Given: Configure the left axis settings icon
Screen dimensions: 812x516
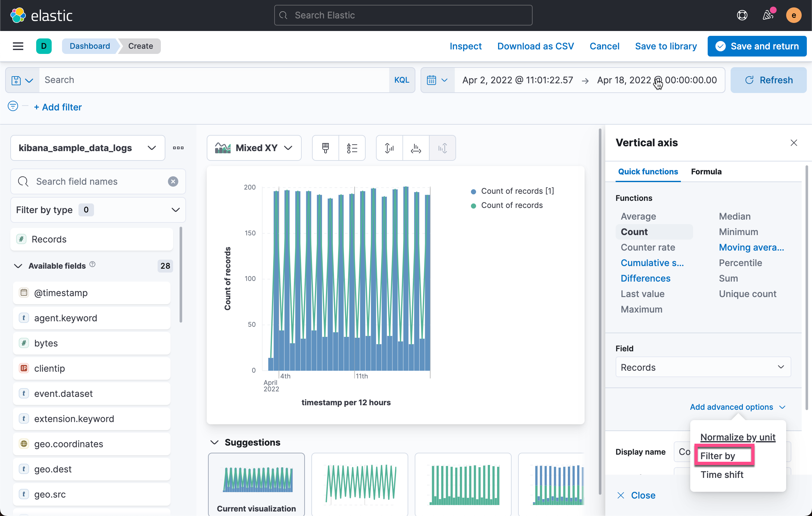Looking at the screenshot, I should (389, 148).
